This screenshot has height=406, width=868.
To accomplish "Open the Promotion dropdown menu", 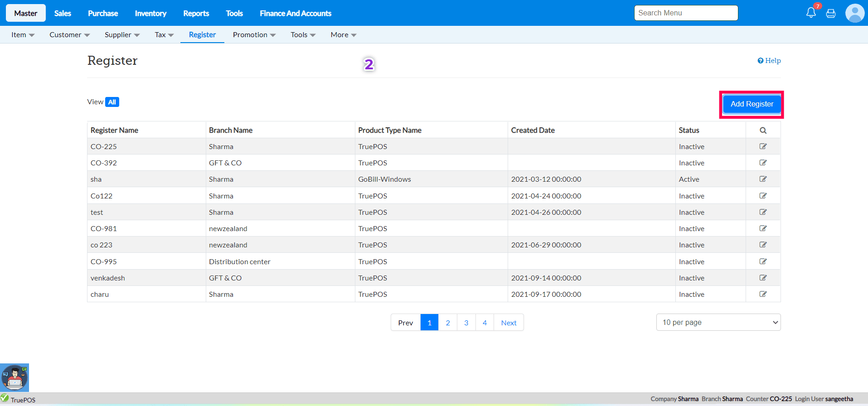I will pos(254,35).
